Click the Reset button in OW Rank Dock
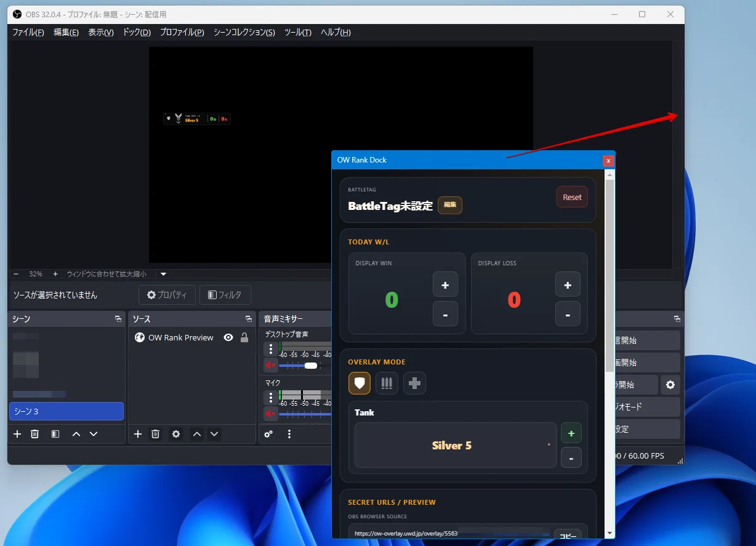The width and height of the screenshot is (756, 546). (x=572, y=197)
